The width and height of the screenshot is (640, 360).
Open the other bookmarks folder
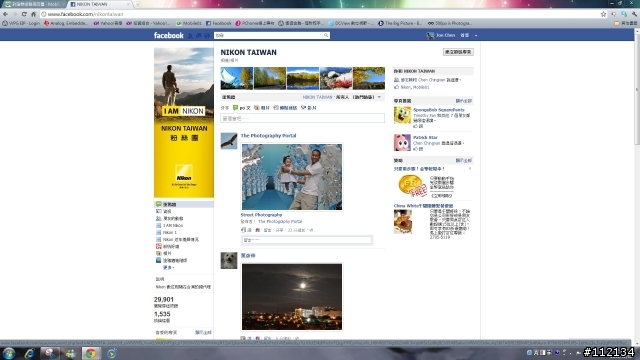coord(625,23)
